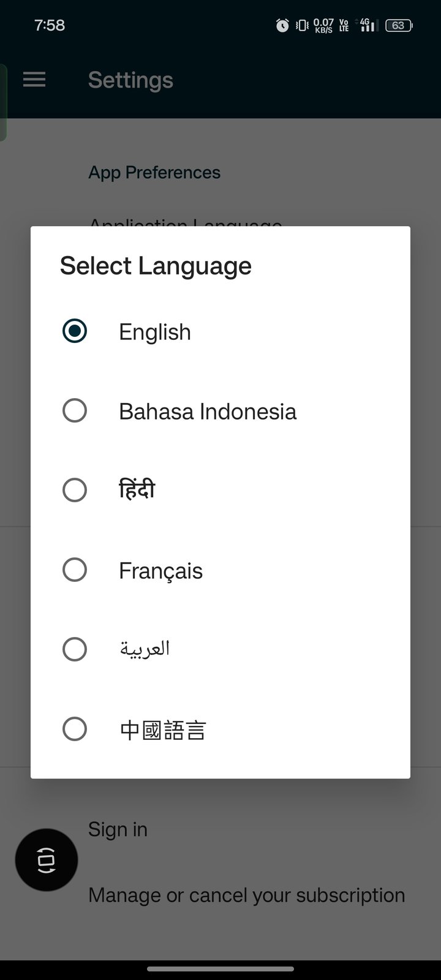Viewport: 441px width, 980px height.
Task: Tap the battery indicator icon
Action: 399,25
